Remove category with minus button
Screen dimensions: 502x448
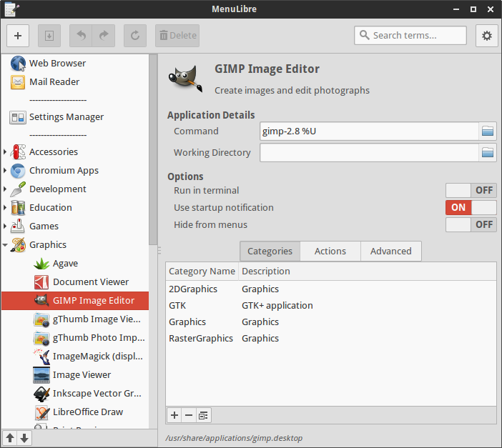coord(189,415)
